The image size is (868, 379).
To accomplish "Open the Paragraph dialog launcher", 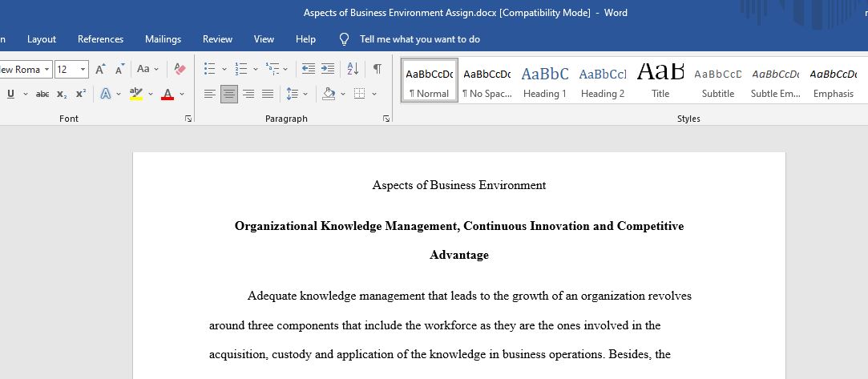I will tap(386, 119).
